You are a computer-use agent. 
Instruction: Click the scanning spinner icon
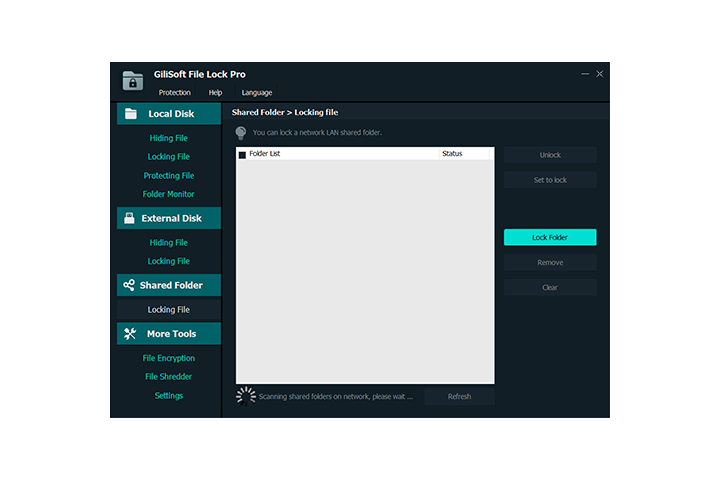246,396
